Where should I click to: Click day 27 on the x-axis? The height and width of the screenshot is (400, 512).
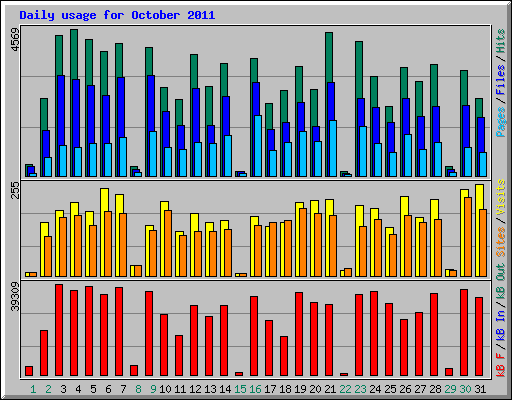(x=420, y=389)
